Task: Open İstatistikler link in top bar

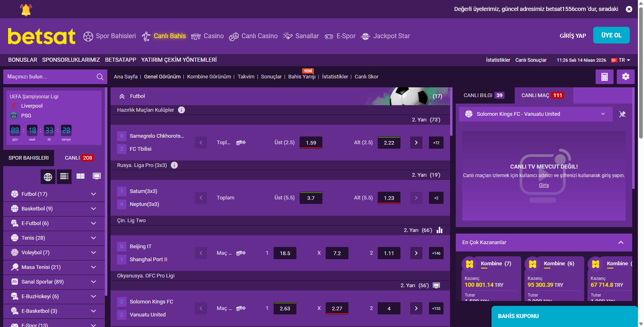Action: 498,60
